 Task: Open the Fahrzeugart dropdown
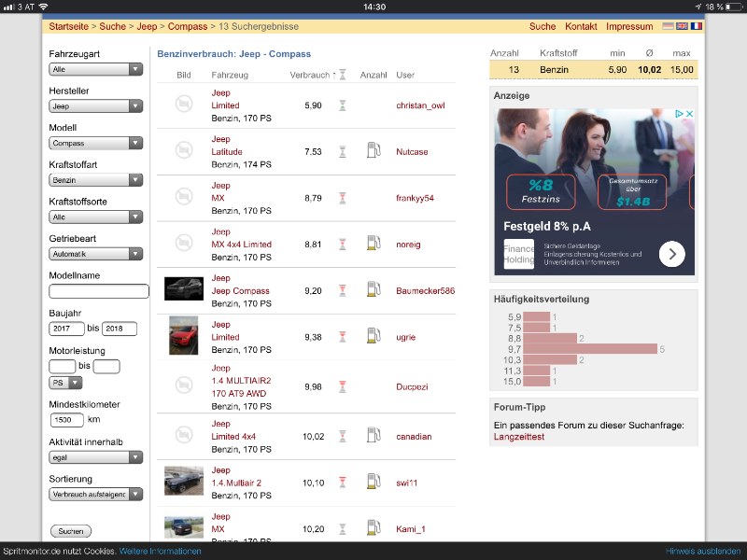(x=95, y=69)
